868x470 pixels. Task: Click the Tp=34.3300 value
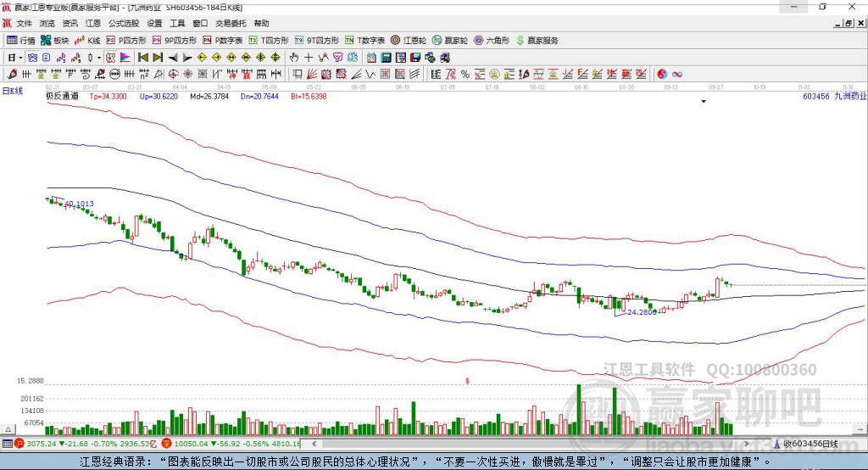pos(108,96)
